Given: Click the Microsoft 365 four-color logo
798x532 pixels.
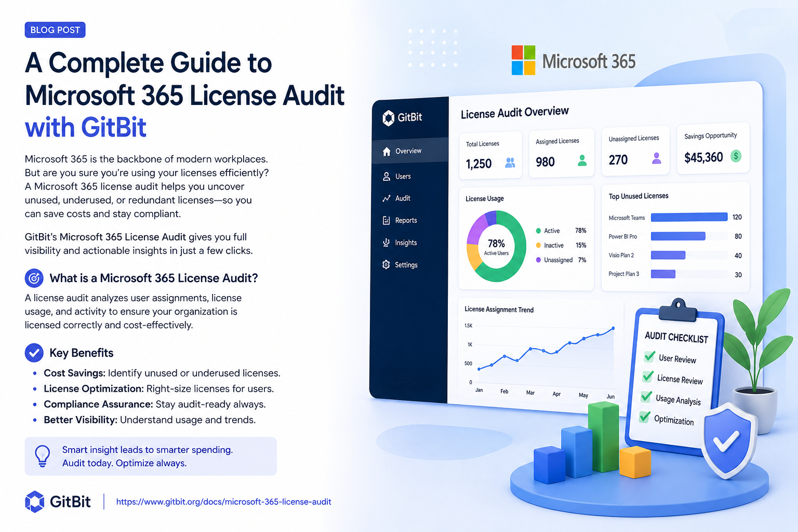Looking at the screenshot, I should coord(523,60).
